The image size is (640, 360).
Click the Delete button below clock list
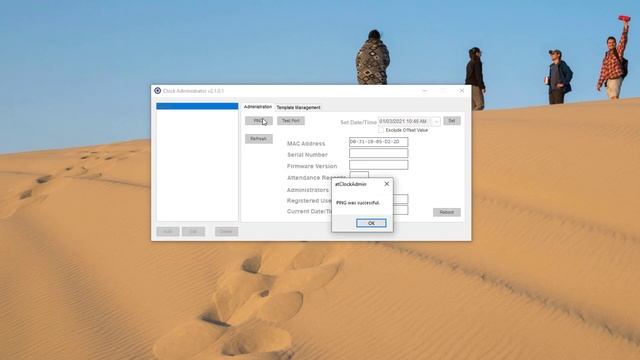227,231
